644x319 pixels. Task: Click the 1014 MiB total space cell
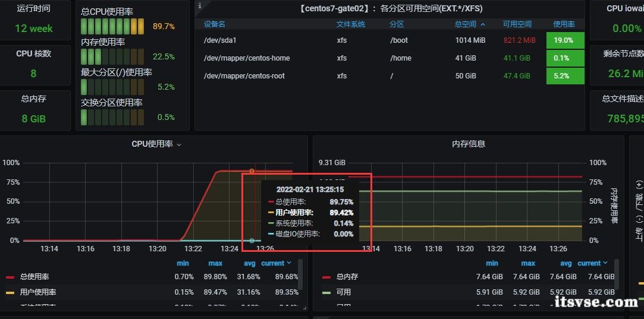click(470, 40)
